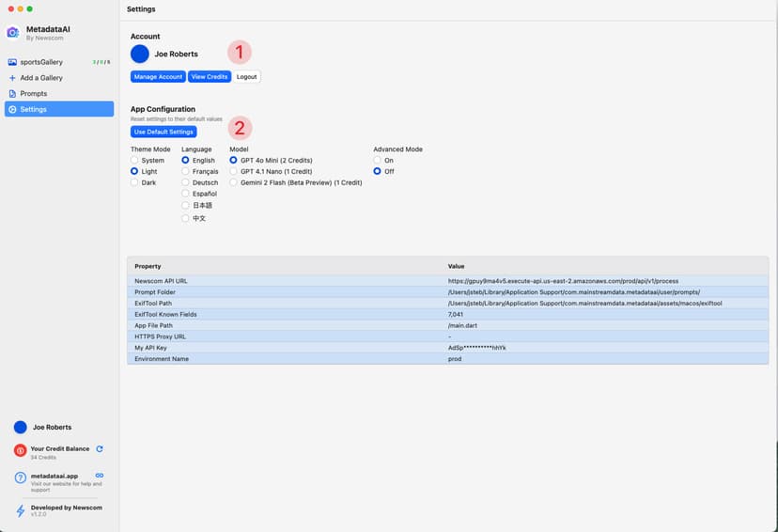
Task: Click the question mark help icon
Action: coord(20,478)
